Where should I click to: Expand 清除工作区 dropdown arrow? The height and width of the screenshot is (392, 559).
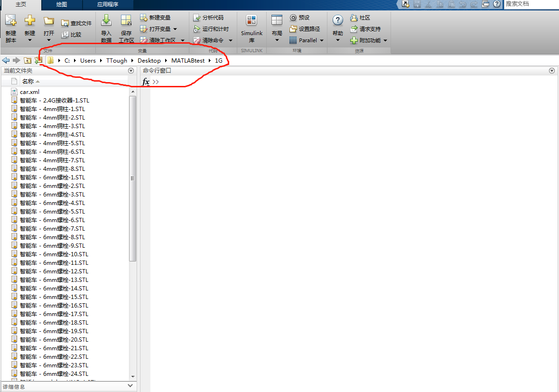183,40
